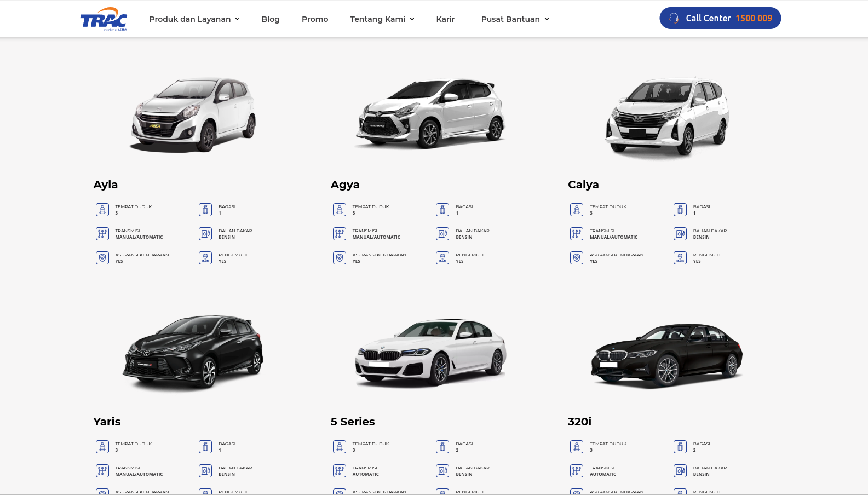The height and width of the screenshot is (495, 868).
Task: Click Ayla's Tempat Duduk seat icon
Action: [x=102, y=210]
